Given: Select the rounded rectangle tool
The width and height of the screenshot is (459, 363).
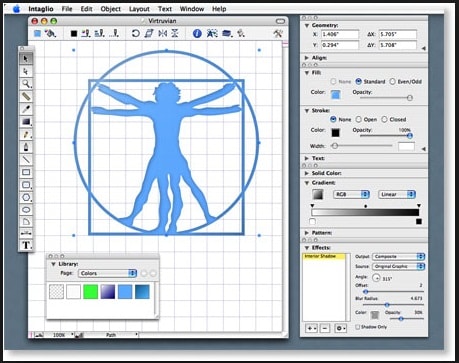Looking at the screenshot, I should pyautogui.click(x=26, y=185).
